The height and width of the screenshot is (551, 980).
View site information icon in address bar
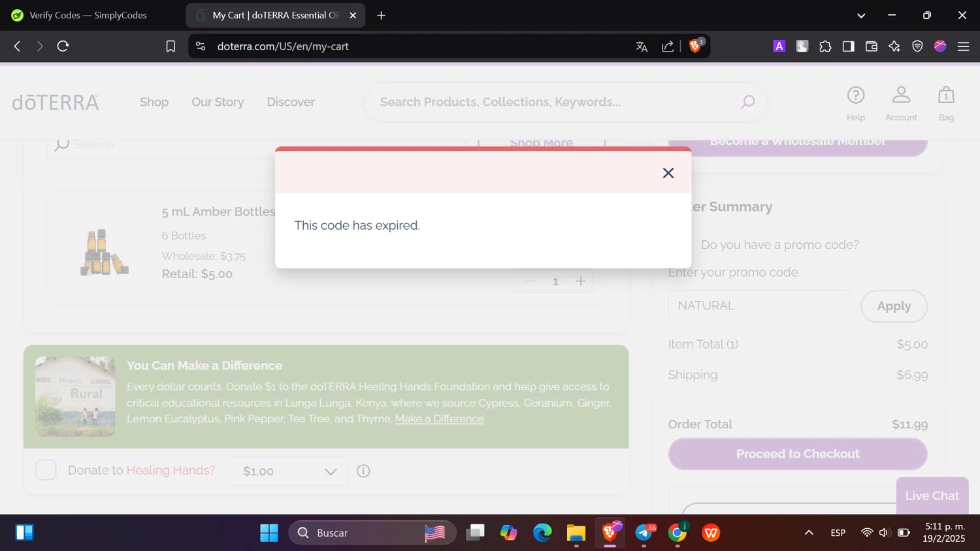pos(201,46)
